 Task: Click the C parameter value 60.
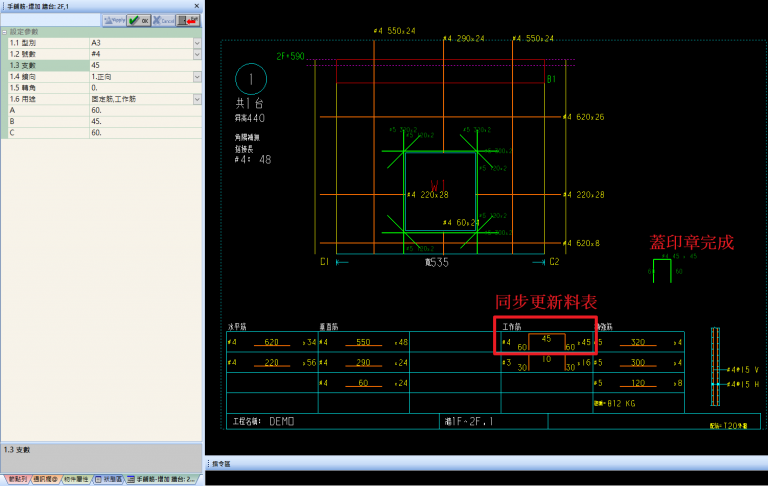(x=145, y=133)
